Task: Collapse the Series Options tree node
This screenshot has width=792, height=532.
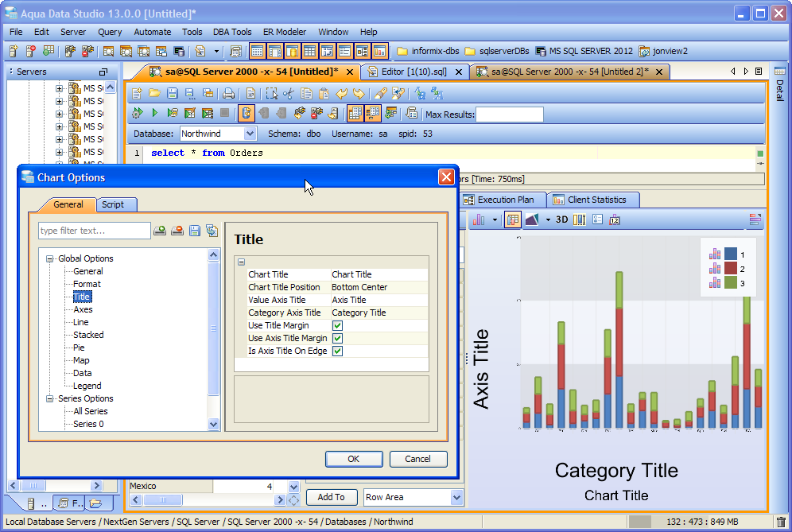Action: click(x=49, y=398)
